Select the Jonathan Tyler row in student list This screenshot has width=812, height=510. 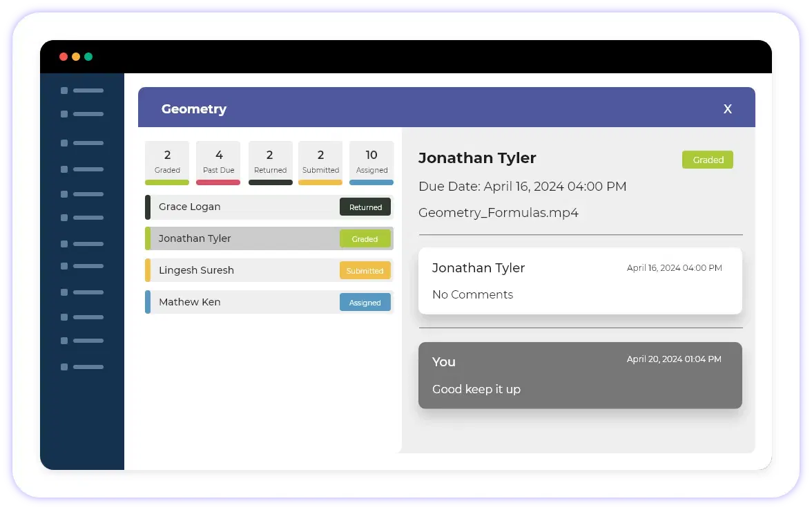pos(269,238)
